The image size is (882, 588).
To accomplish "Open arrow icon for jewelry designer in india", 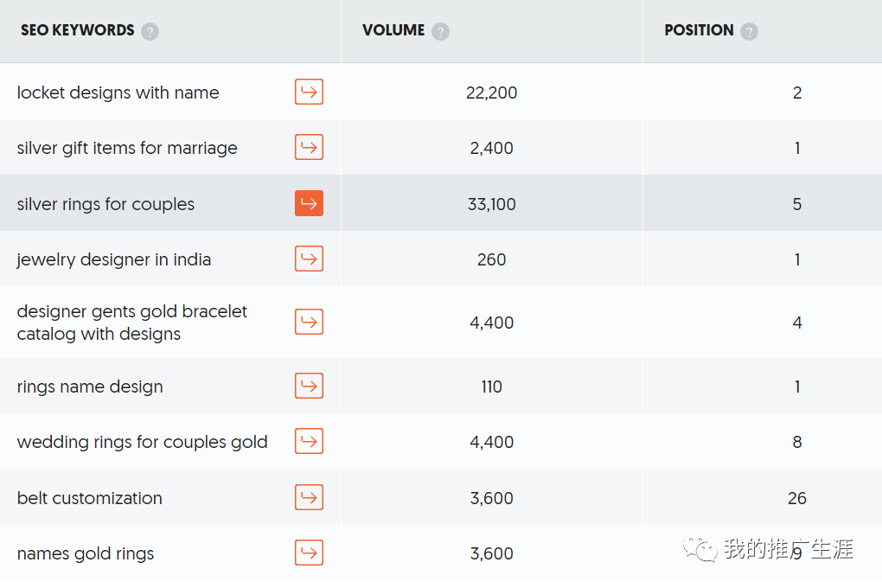I will click(x=309, y=259).
